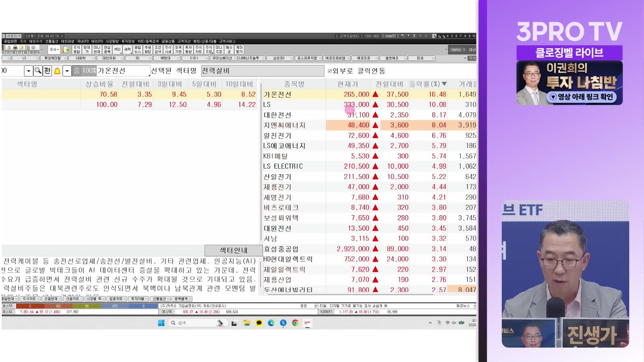Image resolution: width=644 pixels, height=362 pixels.
Task: Sort by 등락률(%) column header arrow
Action: pyautogui.click(x=444, y=84)
